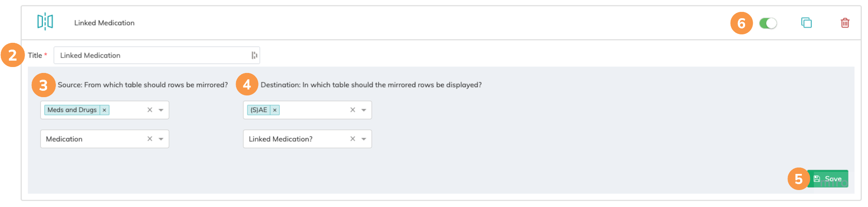This screenshot has width=868, height=207.
Task: Click the Save button
Action: pyautogui.click(x=828, y=179)
